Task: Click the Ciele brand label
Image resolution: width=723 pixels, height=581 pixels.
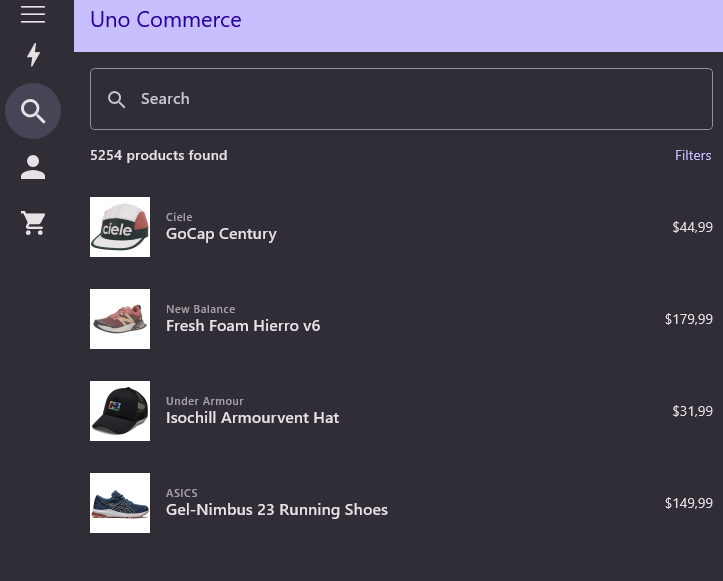Action: pyautogui.click(x=179, y=217)
